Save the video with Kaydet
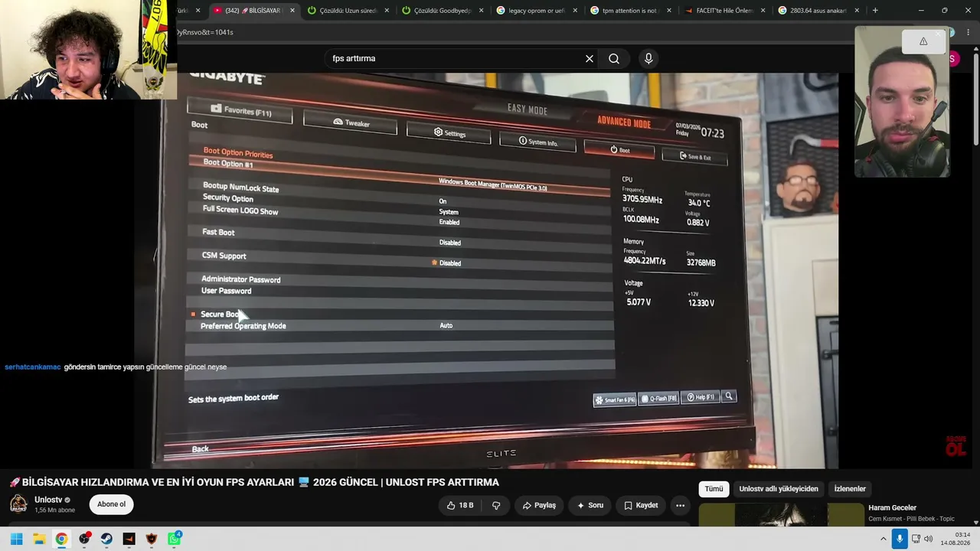 point(641,505)
